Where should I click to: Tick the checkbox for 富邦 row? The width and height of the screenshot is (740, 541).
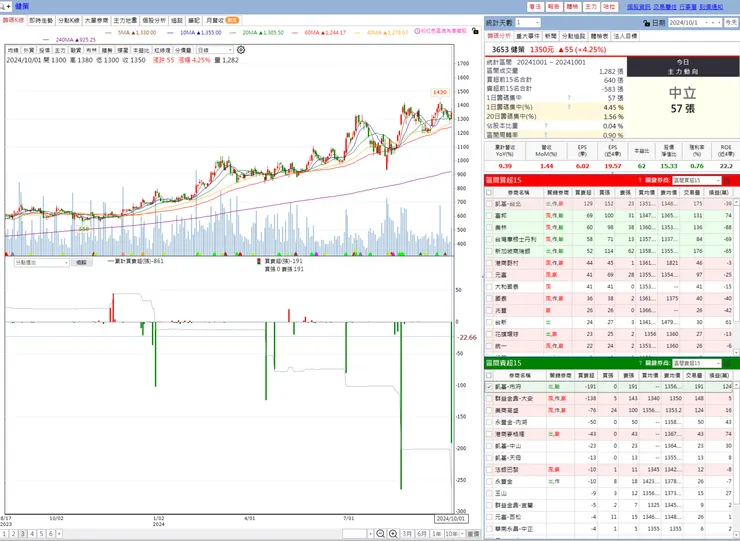489,216
